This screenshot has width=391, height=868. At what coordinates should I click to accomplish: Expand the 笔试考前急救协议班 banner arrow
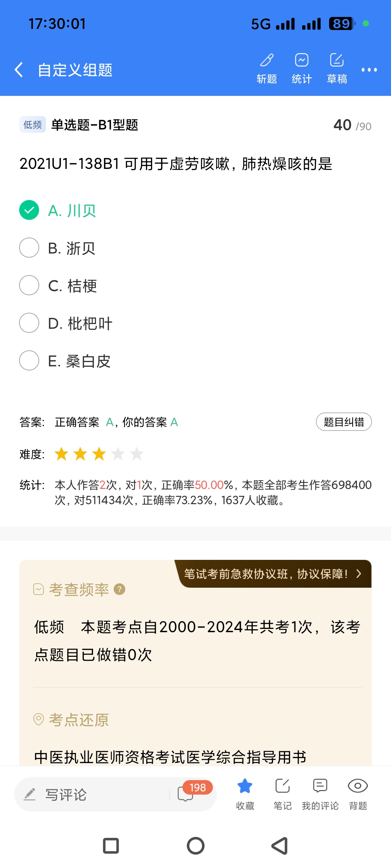tap(358, 574)
